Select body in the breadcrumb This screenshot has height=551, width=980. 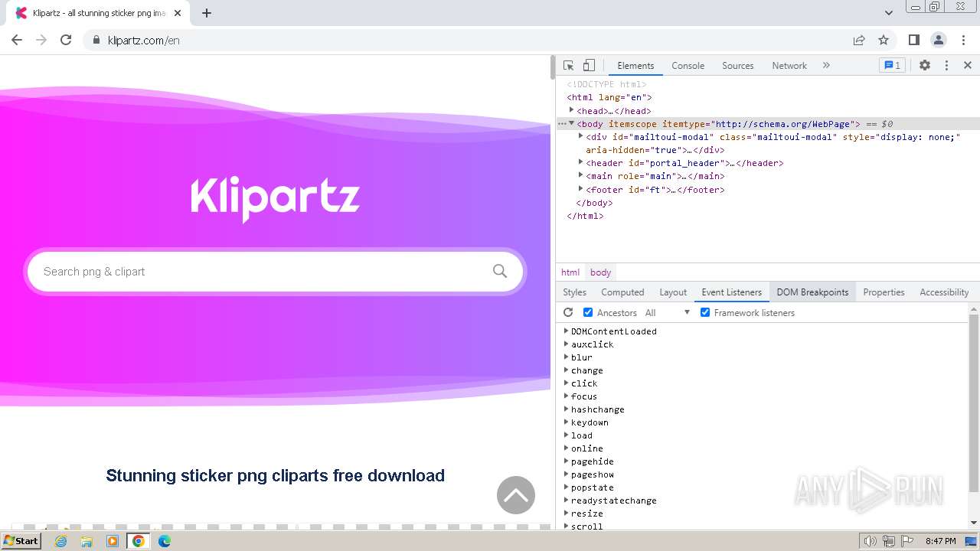click(600, 272)
